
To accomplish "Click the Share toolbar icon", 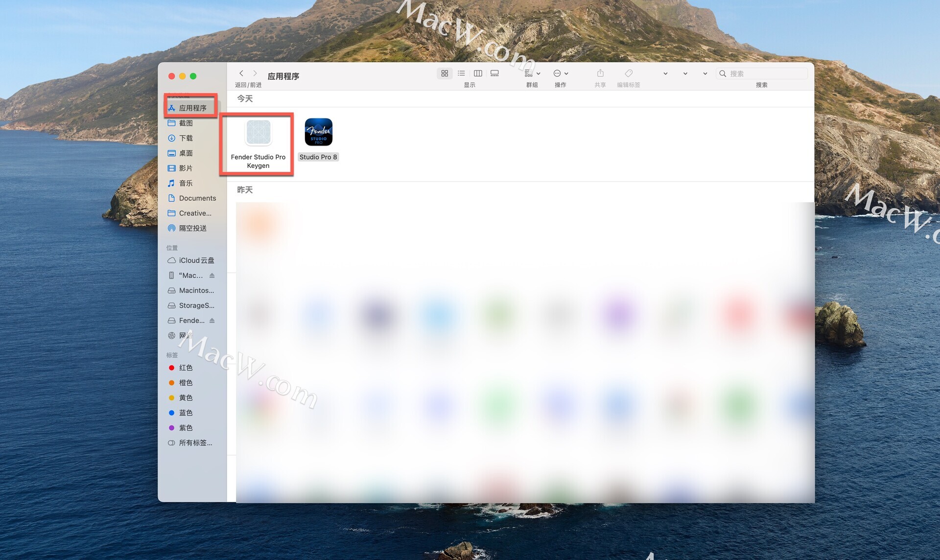I will (600, 73).
